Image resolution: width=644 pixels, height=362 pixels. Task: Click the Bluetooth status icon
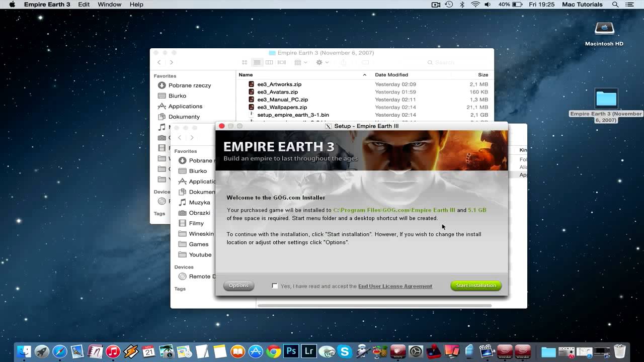pyautogui.click(x=462, y=5)
